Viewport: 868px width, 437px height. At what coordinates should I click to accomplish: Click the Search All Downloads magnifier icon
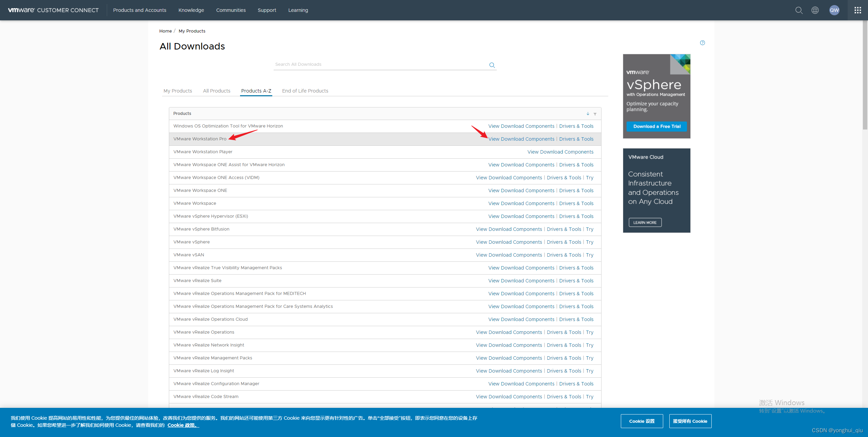point(492,65)
